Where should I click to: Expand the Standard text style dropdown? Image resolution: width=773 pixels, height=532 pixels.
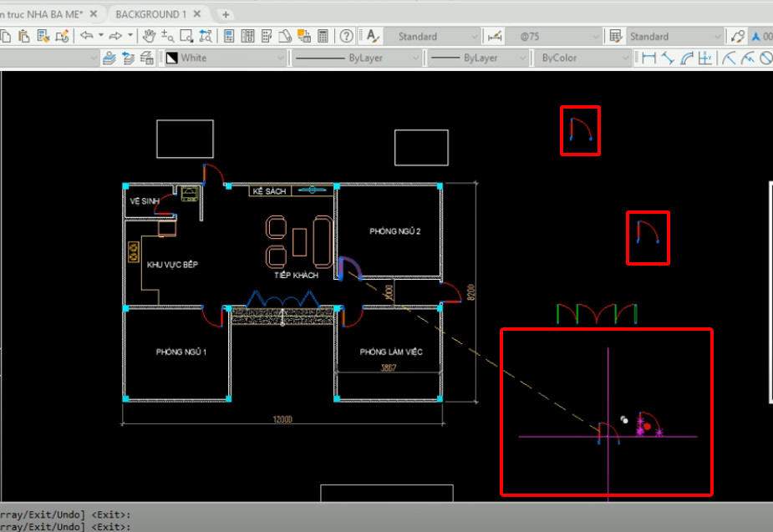474,36
